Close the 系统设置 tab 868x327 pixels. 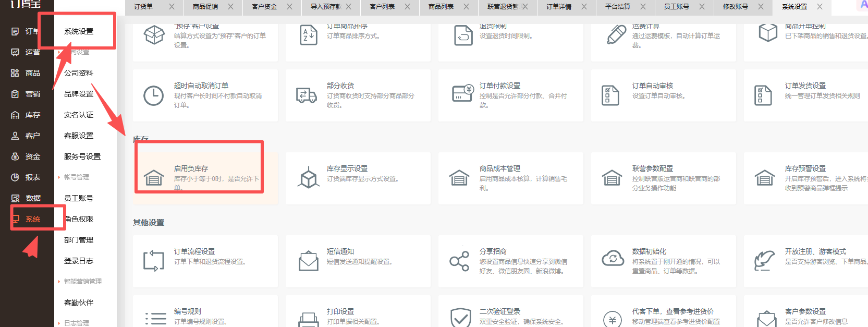(820, 7)
